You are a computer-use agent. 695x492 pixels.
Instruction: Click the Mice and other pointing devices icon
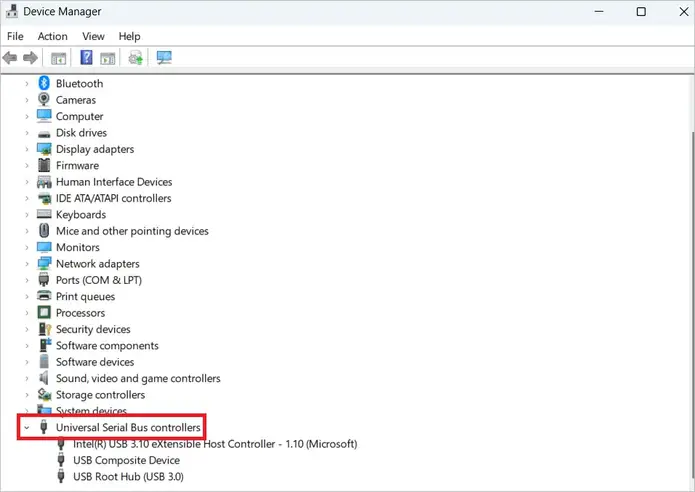[x=44, y=230]
